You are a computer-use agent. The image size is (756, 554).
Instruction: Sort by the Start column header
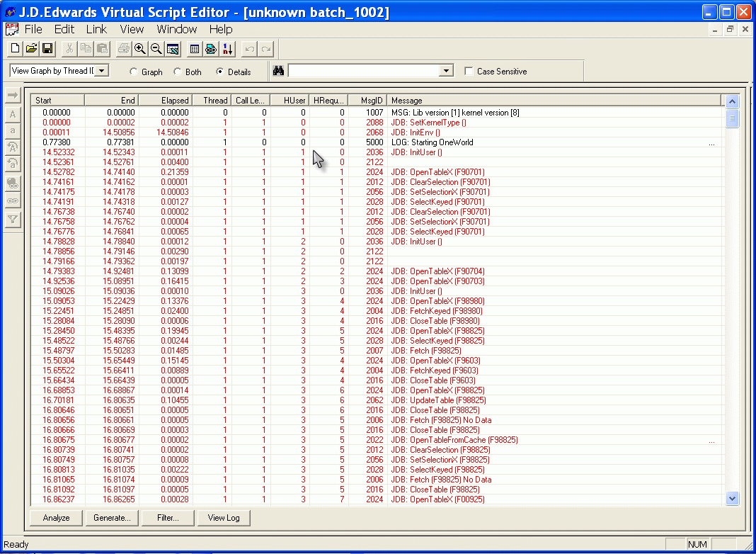pyautogui.click(x=58, y=101)
